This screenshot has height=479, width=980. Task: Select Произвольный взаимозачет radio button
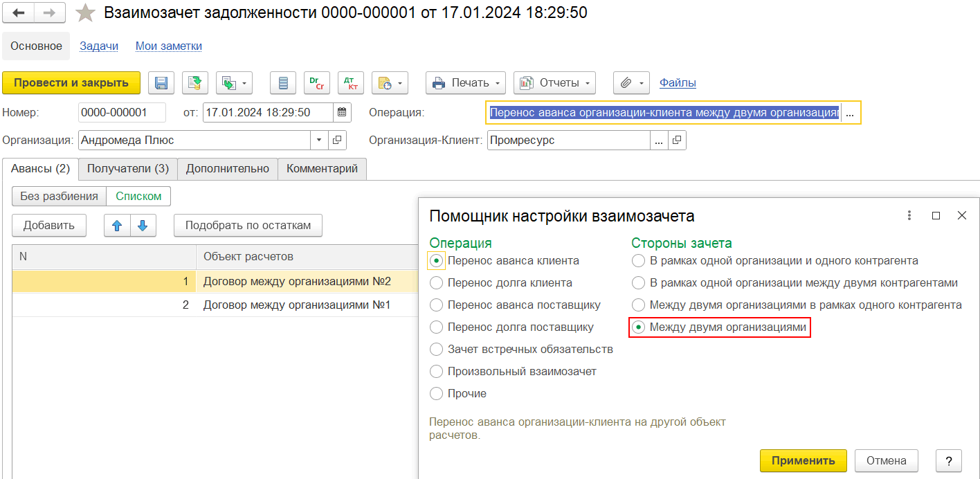coord(436,372)
